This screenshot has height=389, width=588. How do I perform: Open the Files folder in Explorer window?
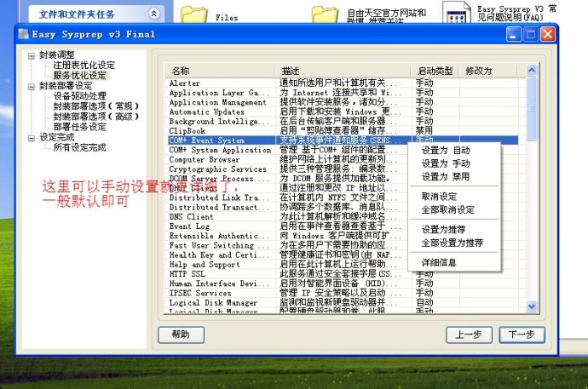pos(194,14)
